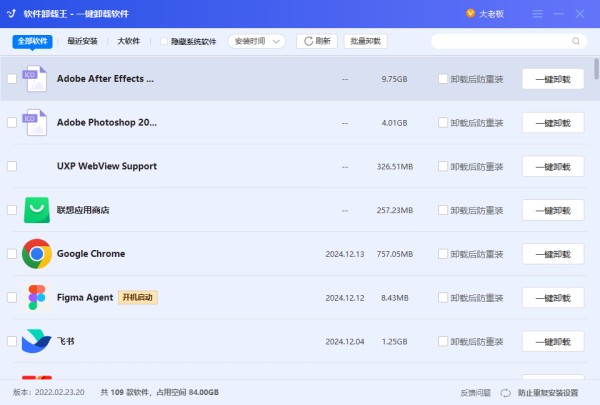Click the Google Chrome app icon

37,254
